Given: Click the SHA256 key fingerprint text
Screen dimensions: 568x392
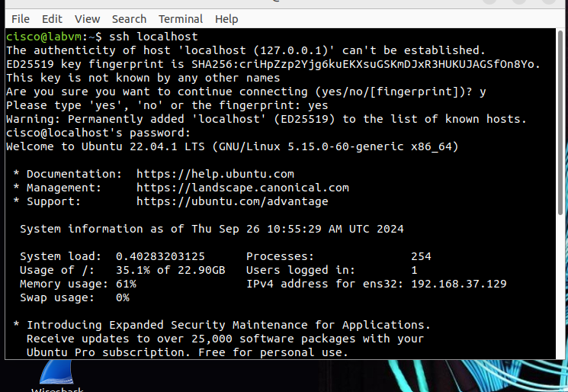Looking at the screenshot, I should click(x=366, y=64).
